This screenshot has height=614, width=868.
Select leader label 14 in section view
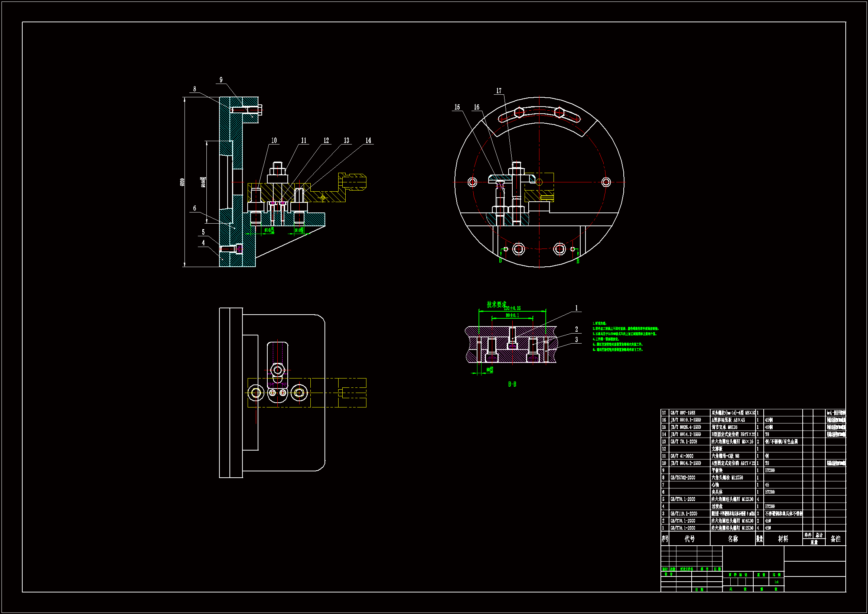point(368,140)
